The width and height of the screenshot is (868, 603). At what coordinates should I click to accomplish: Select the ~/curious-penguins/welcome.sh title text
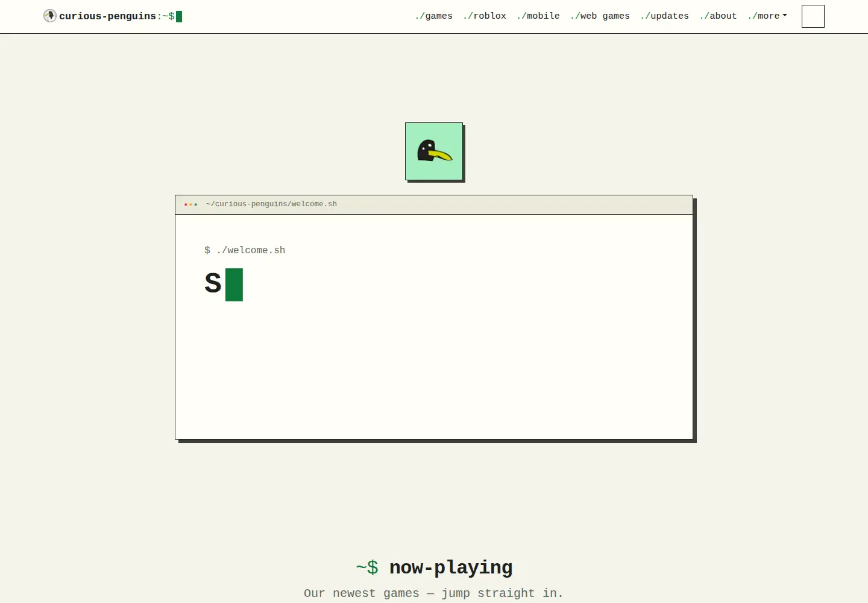(271, 204)
